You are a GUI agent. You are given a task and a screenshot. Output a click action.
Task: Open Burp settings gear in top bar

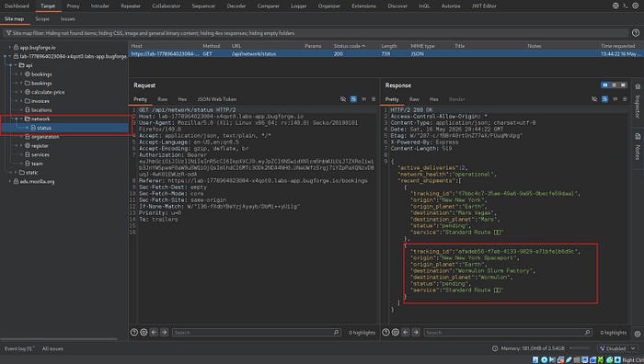636,6
